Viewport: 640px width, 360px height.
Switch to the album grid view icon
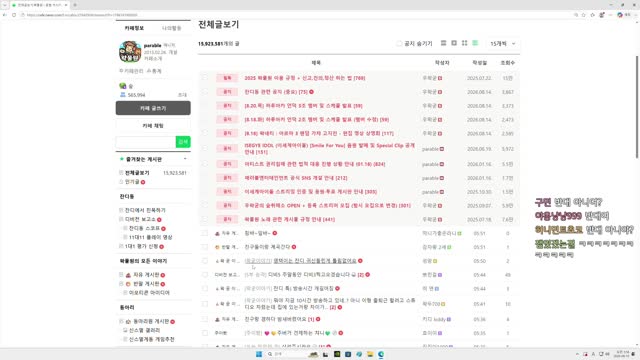464,43
